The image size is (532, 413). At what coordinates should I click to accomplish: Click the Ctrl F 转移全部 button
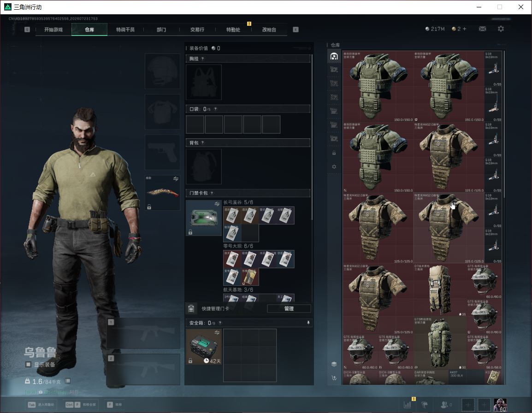coord(81,405)
